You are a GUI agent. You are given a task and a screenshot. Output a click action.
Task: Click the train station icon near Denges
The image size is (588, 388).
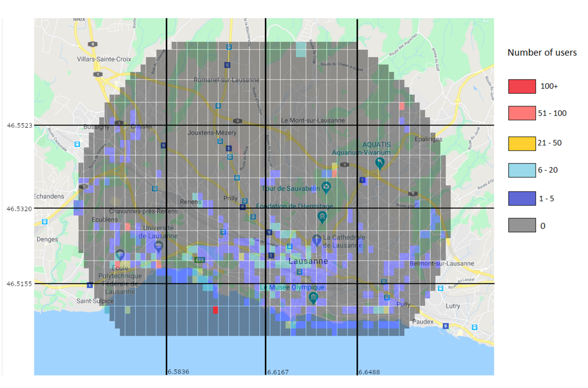click(x=44, y=222)
